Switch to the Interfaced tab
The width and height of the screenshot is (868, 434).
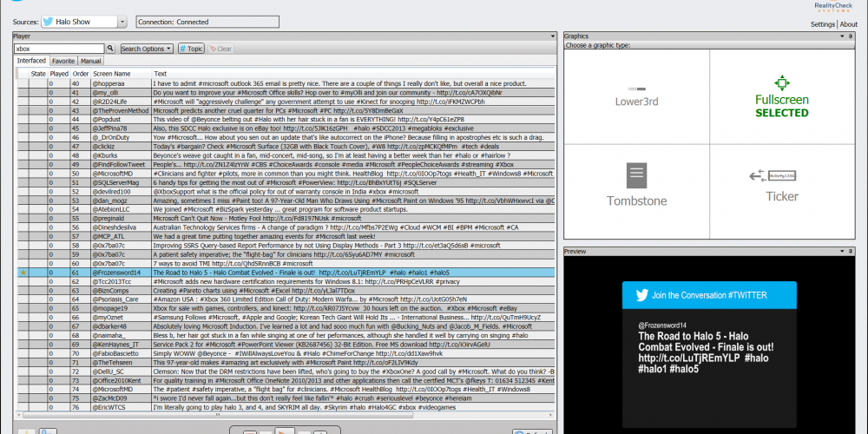tap(31, 61)
